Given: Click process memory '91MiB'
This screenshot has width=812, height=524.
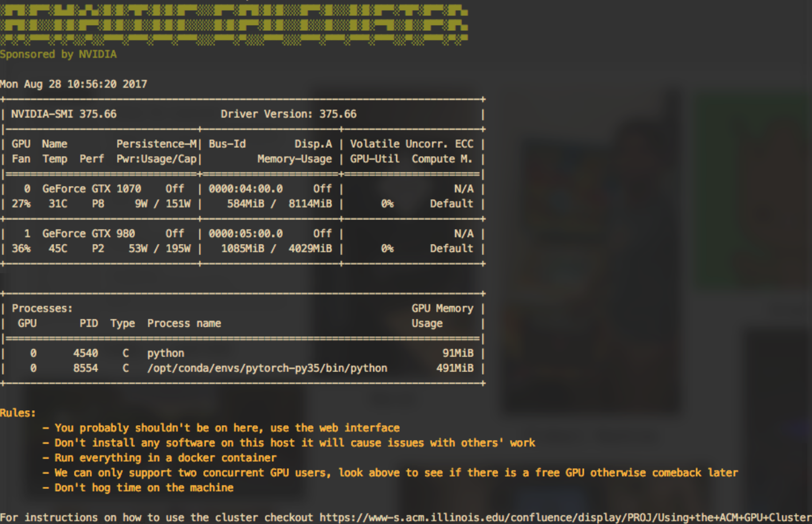Looking at the screenshot, I should click(x=458, y=353).
